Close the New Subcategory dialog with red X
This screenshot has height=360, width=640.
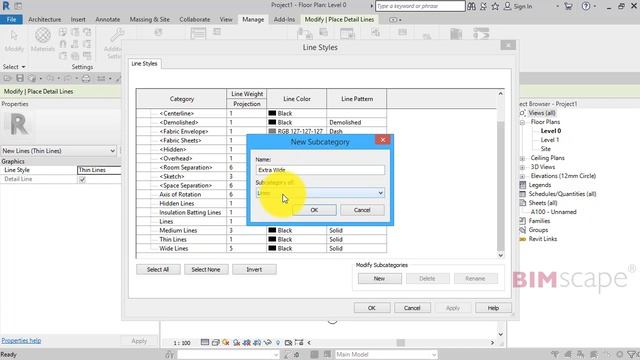tap(383, 140)
